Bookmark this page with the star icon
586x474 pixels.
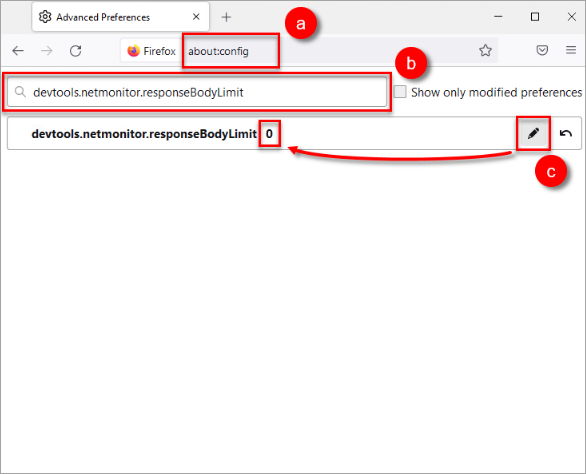coord(485,50)
